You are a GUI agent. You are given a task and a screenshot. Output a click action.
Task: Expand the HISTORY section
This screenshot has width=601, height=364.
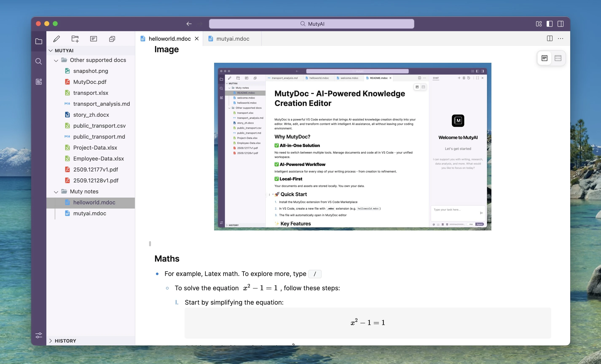click(x=51, y=341)
